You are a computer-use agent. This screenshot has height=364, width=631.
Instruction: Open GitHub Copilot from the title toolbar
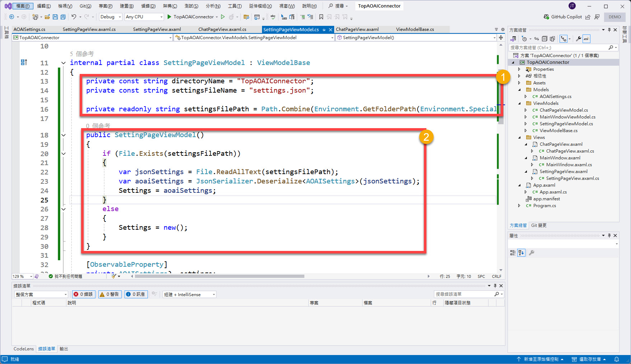tap(563, 17)
